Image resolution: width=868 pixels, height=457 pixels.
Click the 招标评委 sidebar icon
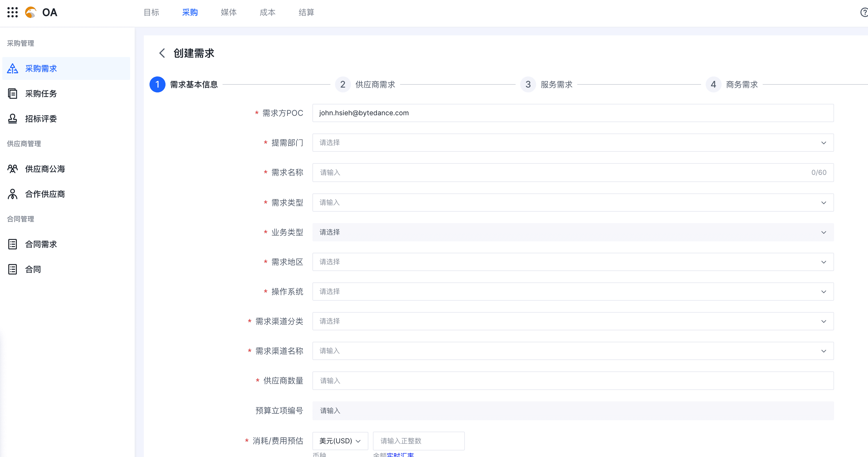click(x=13, y=119)
